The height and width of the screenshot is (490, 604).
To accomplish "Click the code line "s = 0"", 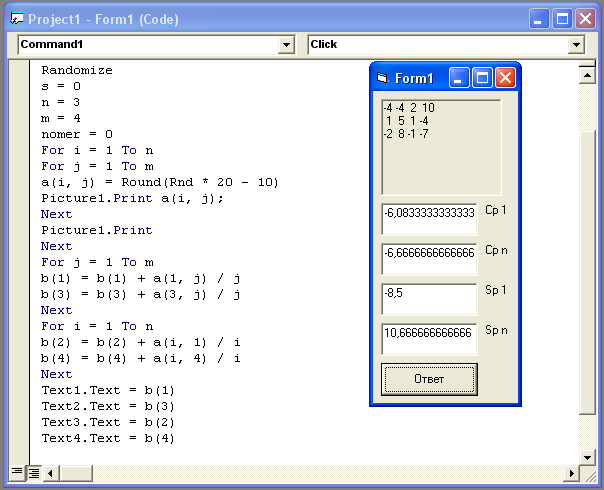I will click(x=61, y=86).
